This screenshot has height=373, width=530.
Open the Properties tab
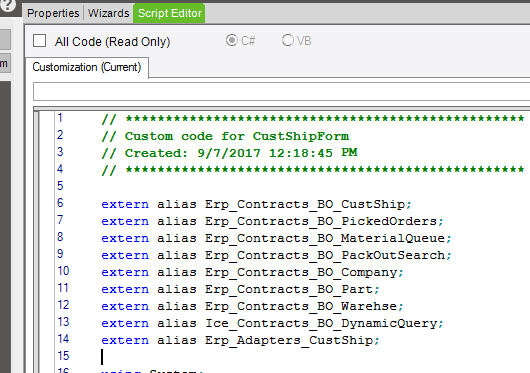coord(53,13)
